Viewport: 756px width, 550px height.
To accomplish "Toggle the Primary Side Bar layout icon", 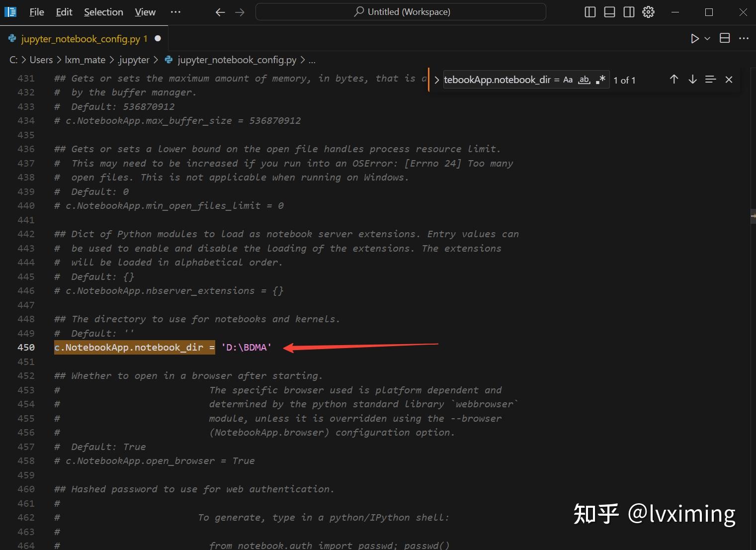I will 589,11.
